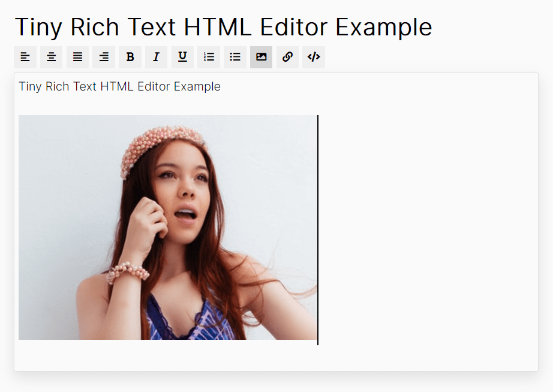Click the HTML source code icon
This screenshot has height=392, width=553.
313,57
